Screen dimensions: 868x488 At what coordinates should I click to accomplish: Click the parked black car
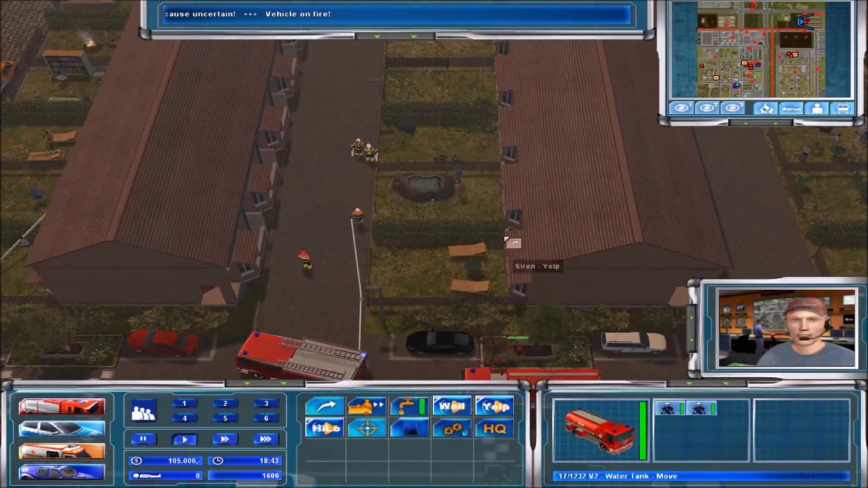tap(439, 342)
